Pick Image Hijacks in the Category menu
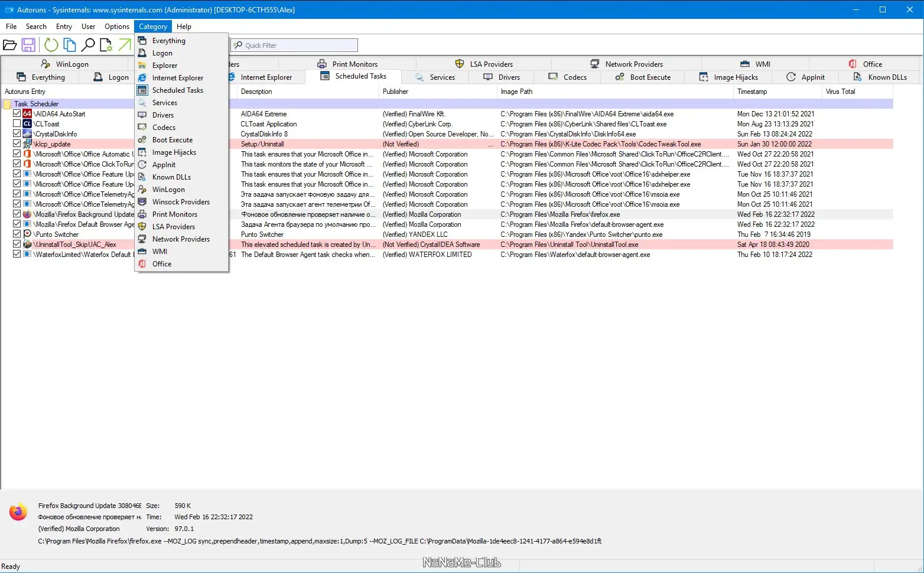This screenshot has width=924, height=573. (x=181, y=152)
